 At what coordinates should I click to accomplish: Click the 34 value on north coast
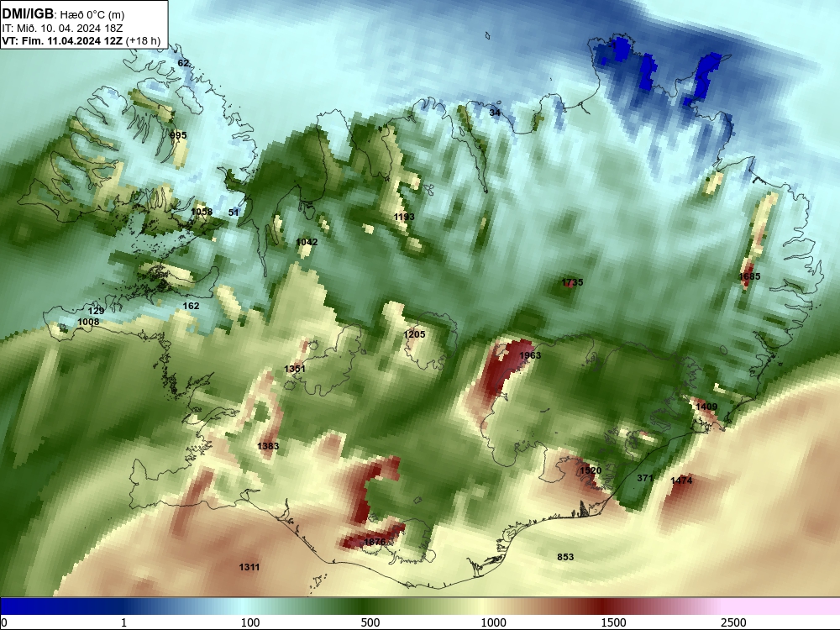[495, 113]
